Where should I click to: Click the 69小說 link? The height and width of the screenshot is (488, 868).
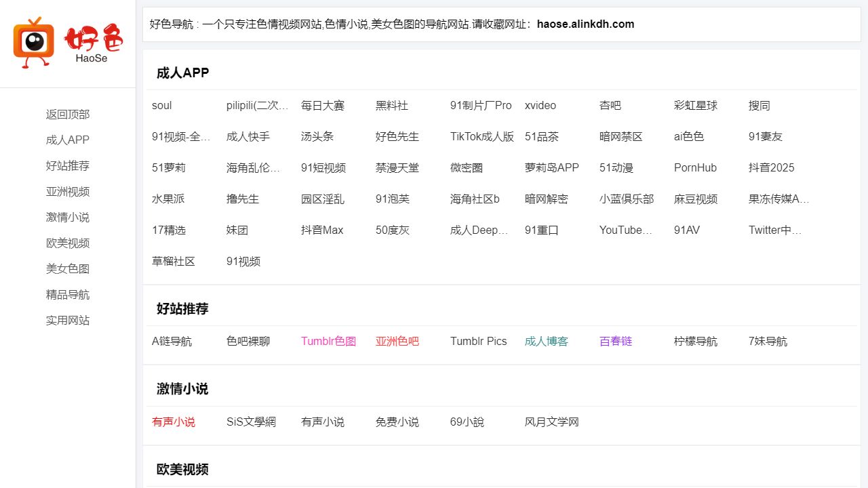pos(467,422)
